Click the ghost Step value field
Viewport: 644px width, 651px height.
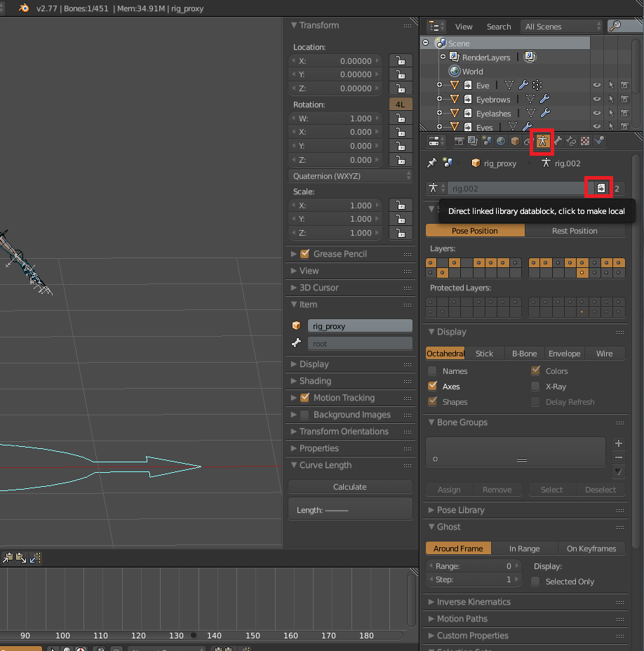pyautogui.click(x=474, y=579)
